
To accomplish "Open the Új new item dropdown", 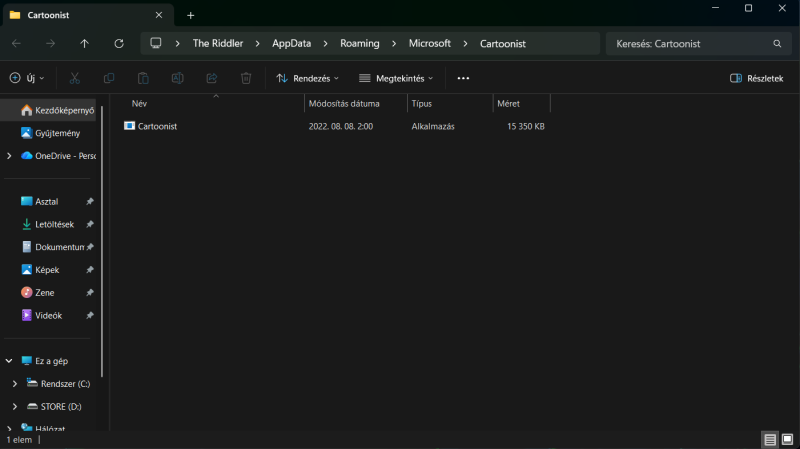I will tap(27, 78).
